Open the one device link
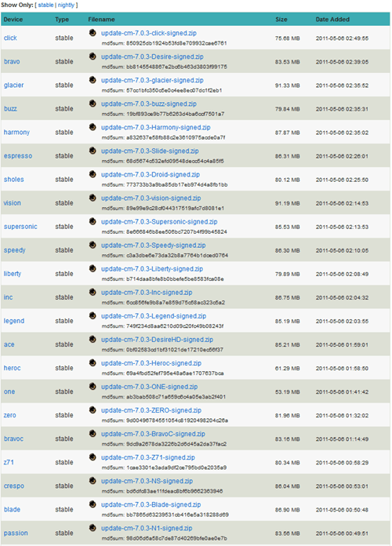Viewport: 392px width, 546px height. (x=9, y=391)
